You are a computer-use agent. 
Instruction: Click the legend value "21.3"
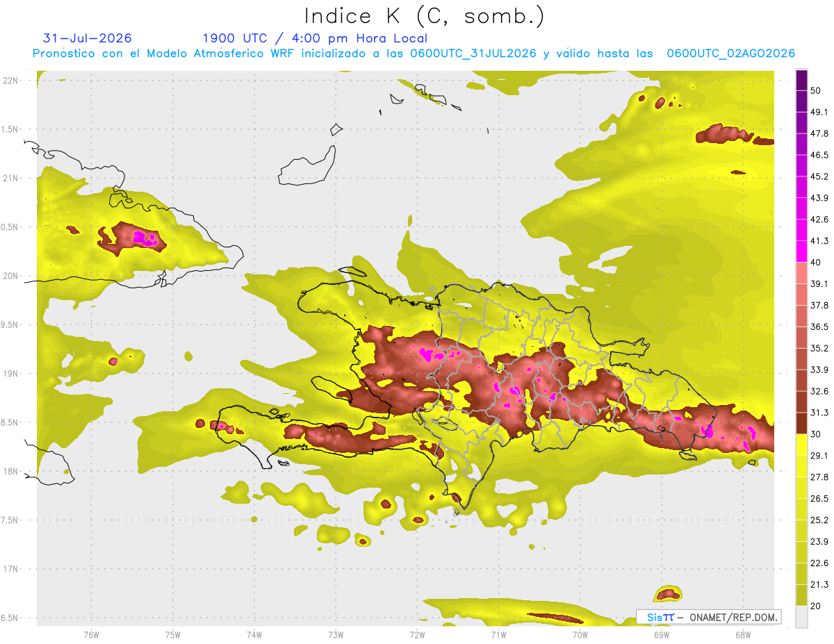pyautogui.click(x=819, y=584)
